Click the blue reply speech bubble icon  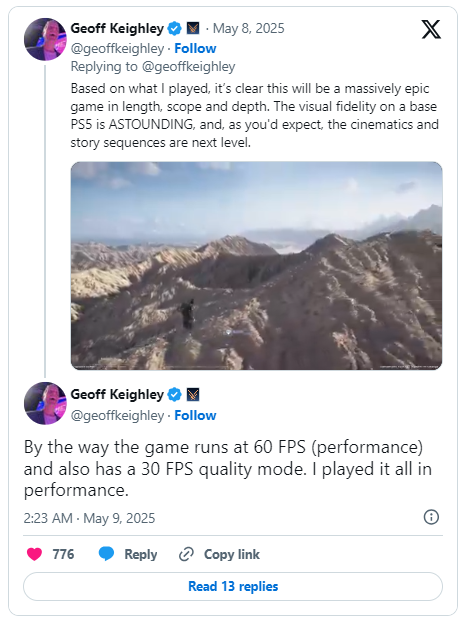click(x=106, y=554)
